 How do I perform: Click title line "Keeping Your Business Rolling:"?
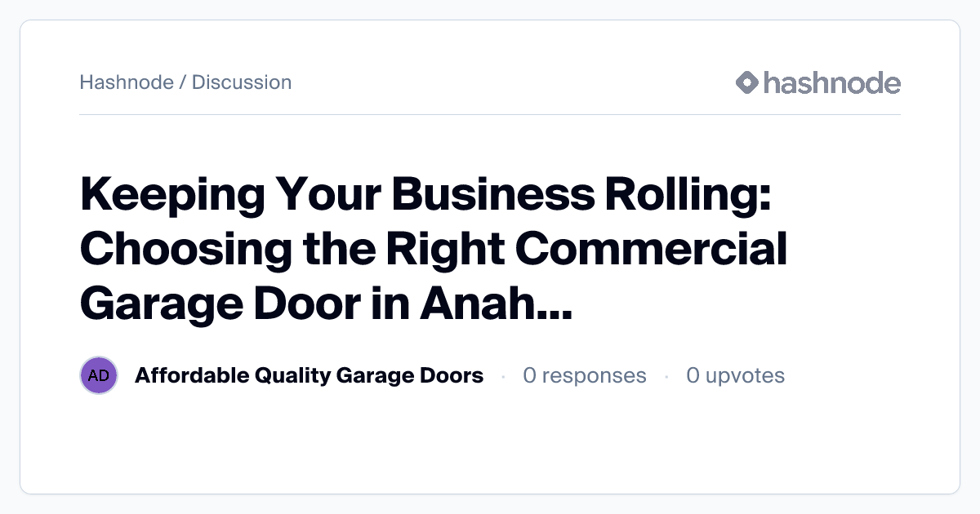425,197
